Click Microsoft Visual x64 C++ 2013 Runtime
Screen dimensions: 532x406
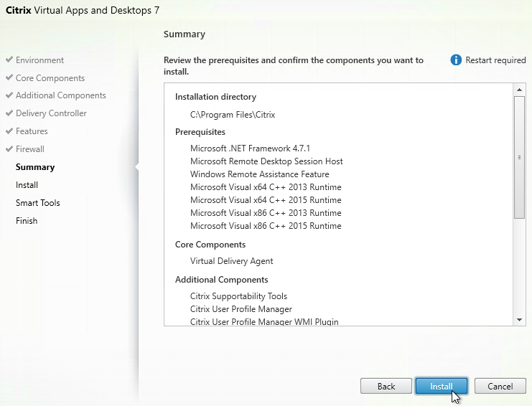[x=266, y=187]
